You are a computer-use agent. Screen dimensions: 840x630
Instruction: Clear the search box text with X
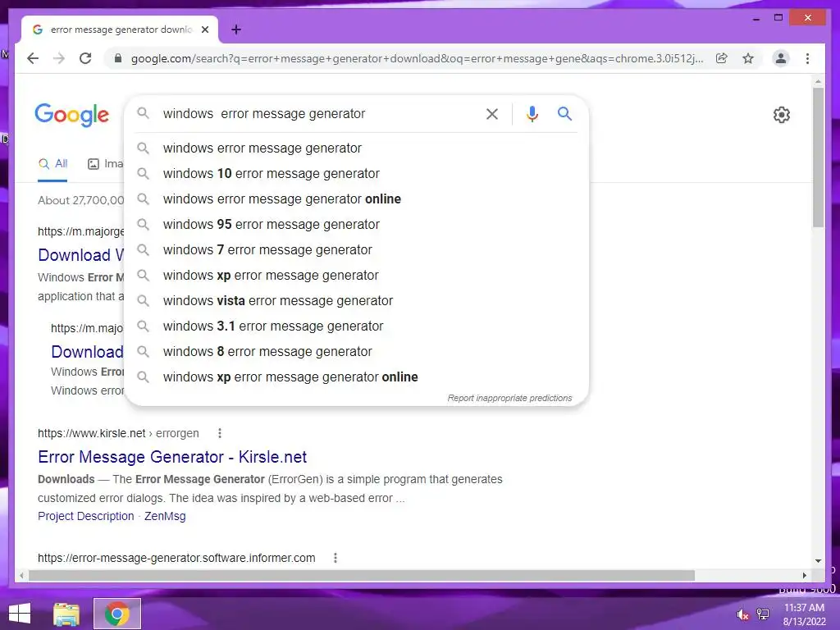(x=492, y=113)
